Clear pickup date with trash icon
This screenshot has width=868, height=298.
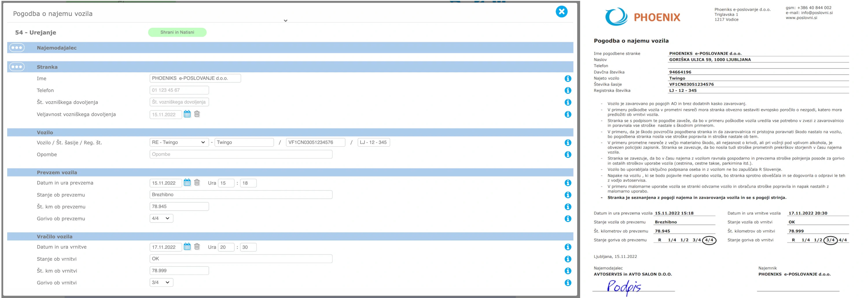197,183
